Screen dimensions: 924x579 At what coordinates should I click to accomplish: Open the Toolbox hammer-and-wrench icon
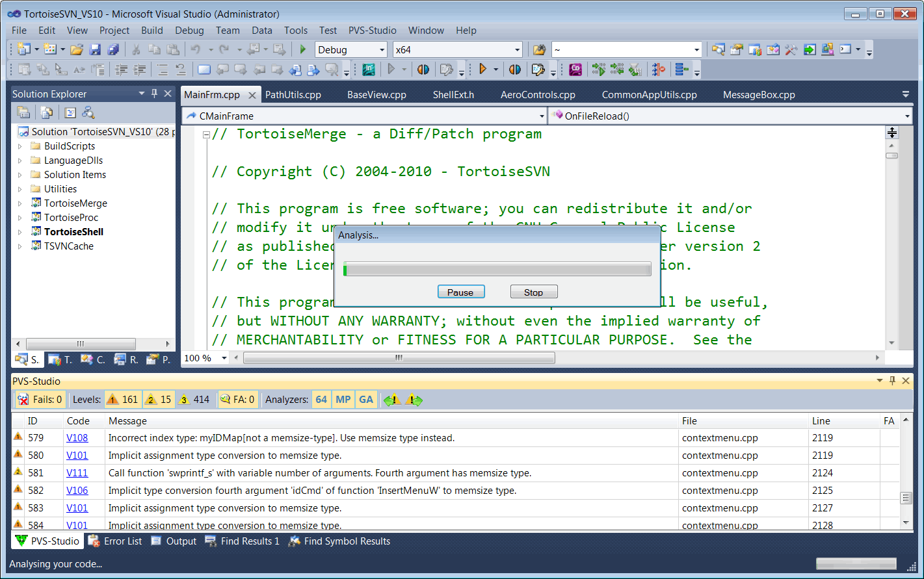(x=791, y=49)
